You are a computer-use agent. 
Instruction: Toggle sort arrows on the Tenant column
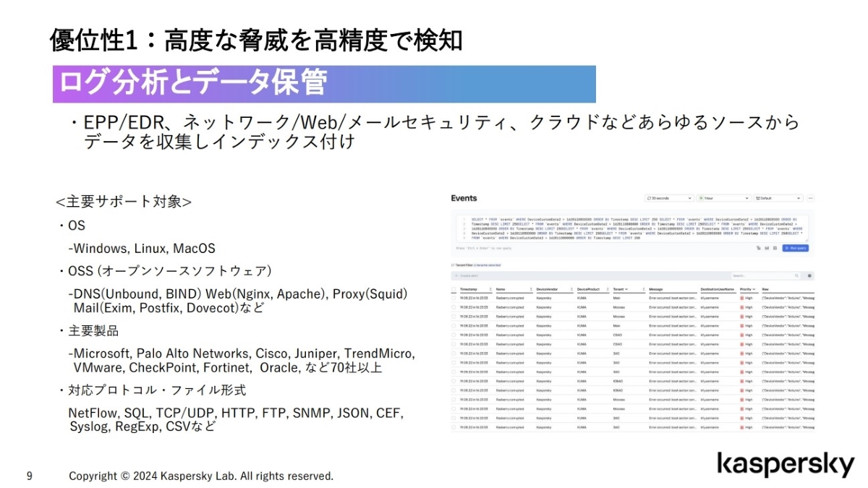(x=643, y=289)
